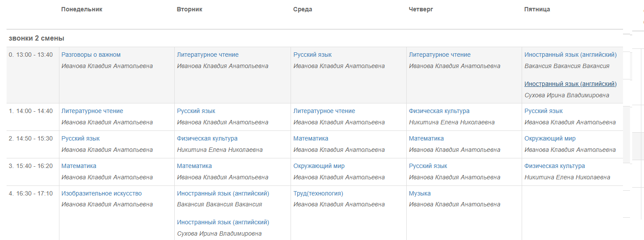Click the звонки 2 смены section heading
Viewport: 644px width, 240px height.
tap(37, 38)
